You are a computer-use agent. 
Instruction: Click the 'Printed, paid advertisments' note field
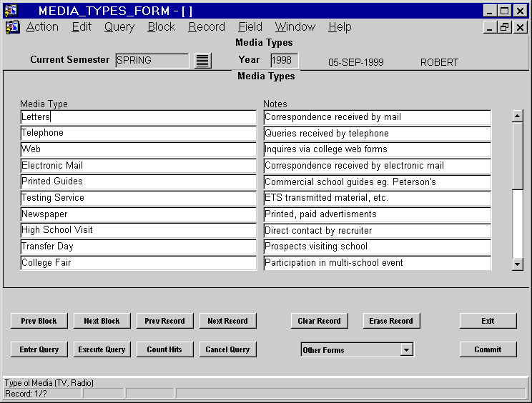tap(378, 214)
